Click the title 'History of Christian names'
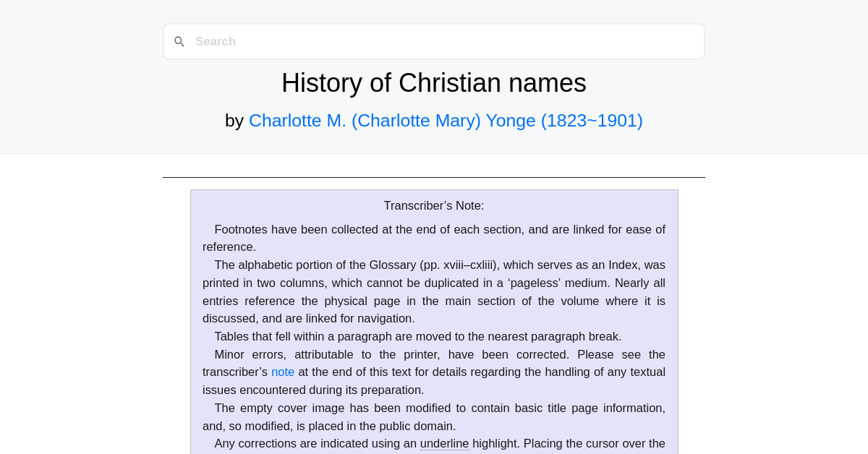 point(433,82)
